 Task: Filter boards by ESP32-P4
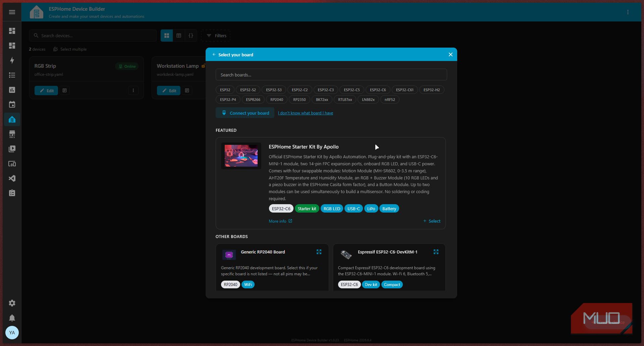(228, 100)
